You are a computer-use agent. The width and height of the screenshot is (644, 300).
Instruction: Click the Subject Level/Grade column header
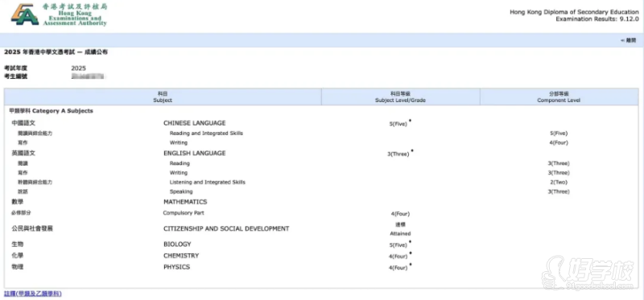[x=400, y=97]
